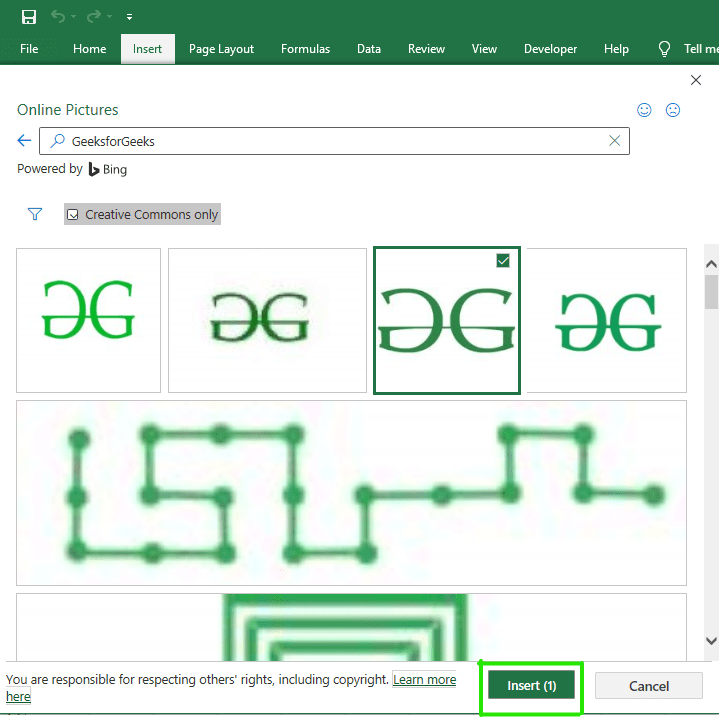Viewport: 719px width, 717px height.
Task: Click the scrollbar up arrow
Action: tap(711, 264)
